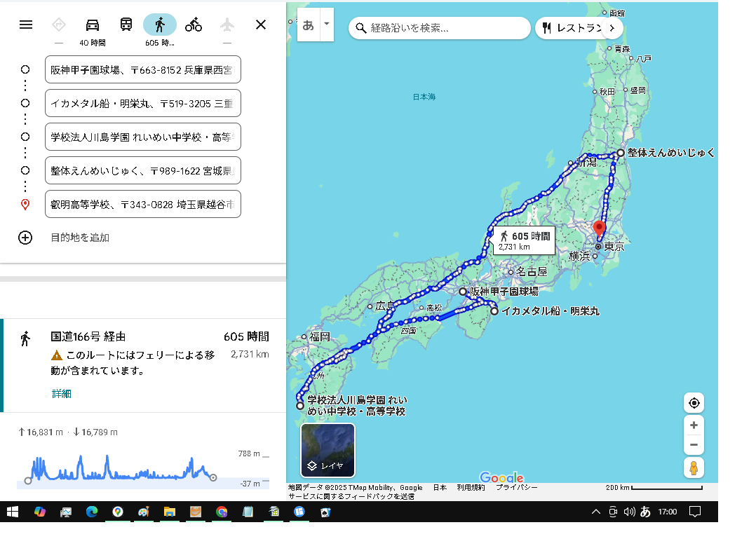Select the レストラン category chip
756x546 pixels.
tap(572, 28)
